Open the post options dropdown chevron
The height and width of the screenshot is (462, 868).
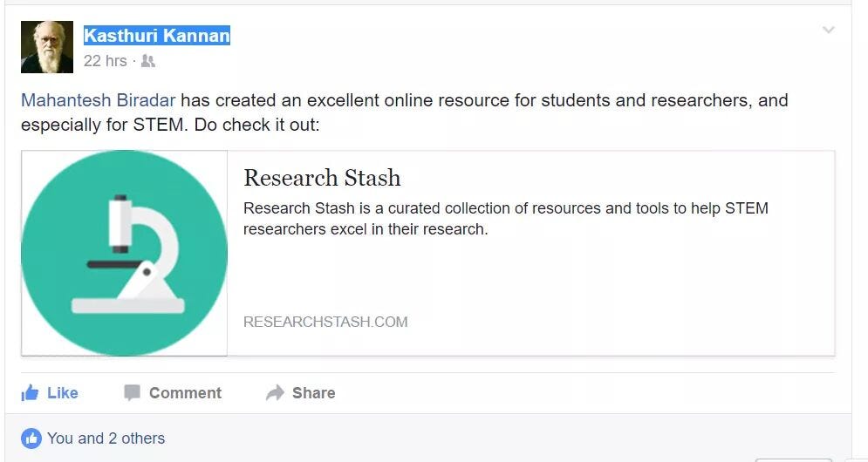click(828, 31)
